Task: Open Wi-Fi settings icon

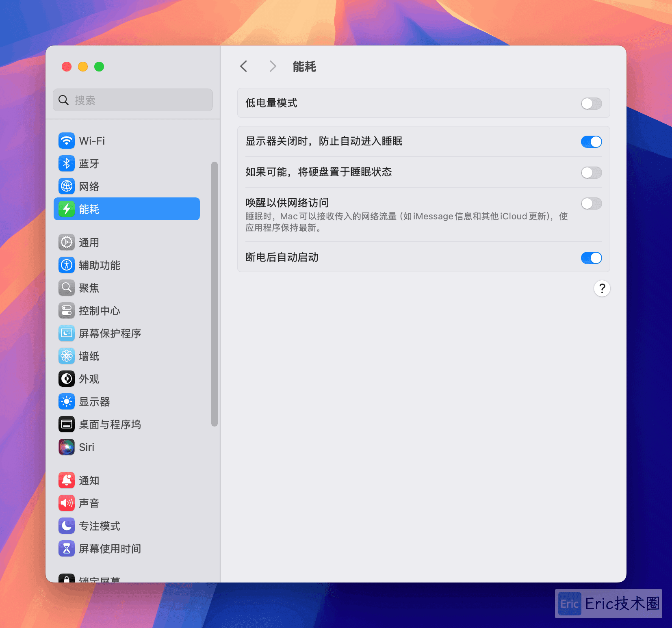Action: 67,141
